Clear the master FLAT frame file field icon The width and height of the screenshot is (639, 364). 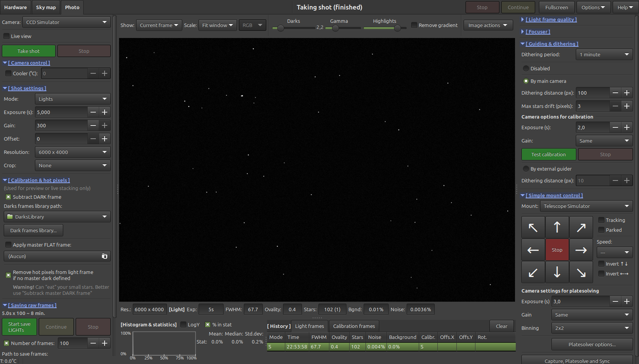pyautogui.click(x=105, y=256)
